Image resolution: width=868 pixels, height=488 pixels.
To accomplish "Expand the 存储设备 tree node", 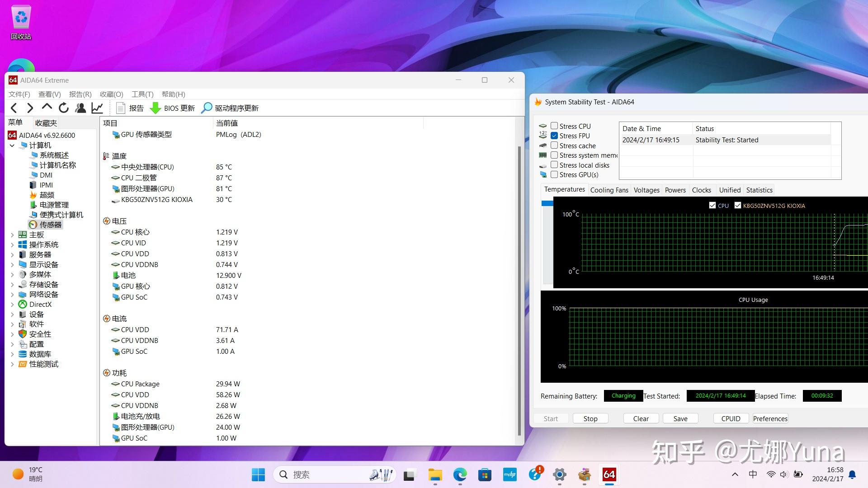I will pos(12,285).
